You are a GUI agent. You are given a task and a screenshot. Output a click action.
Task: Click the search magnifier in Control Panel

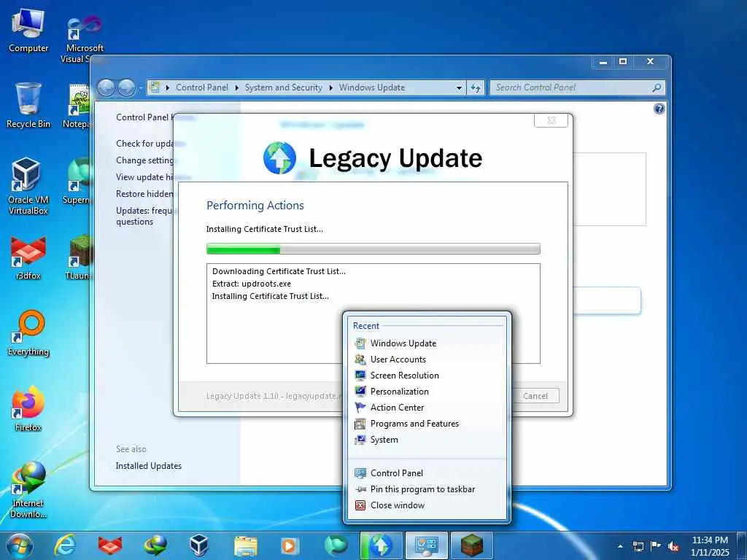pos(657,87)
